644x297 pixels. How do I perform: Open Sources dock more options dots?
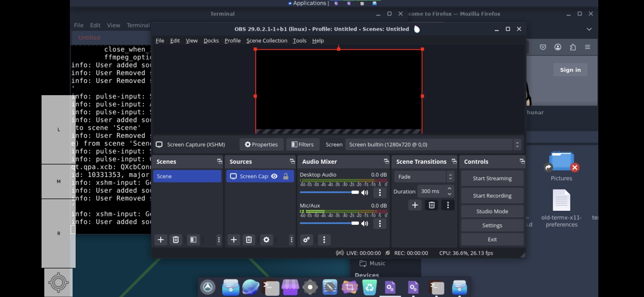click(x=291, y=240)
